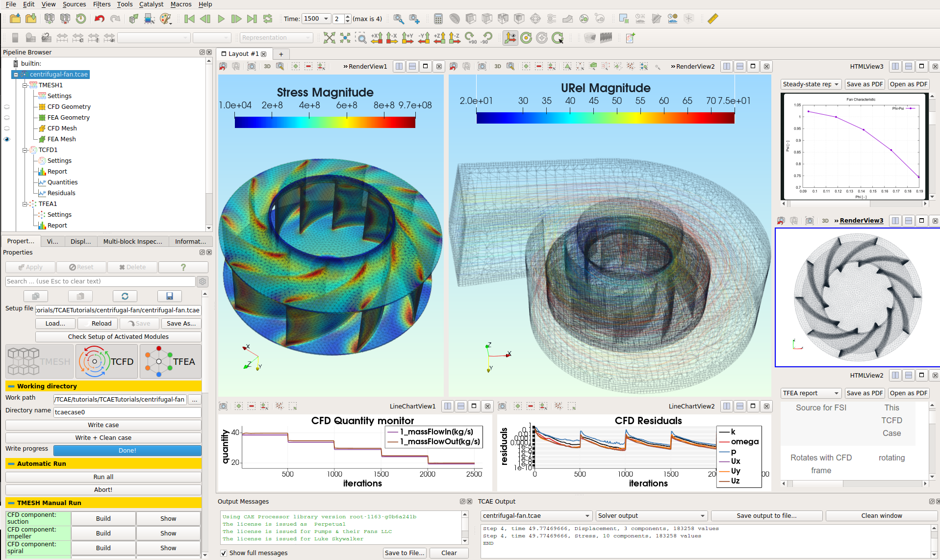
Task: Click the Abort! button
Action: tap(103, 490)
